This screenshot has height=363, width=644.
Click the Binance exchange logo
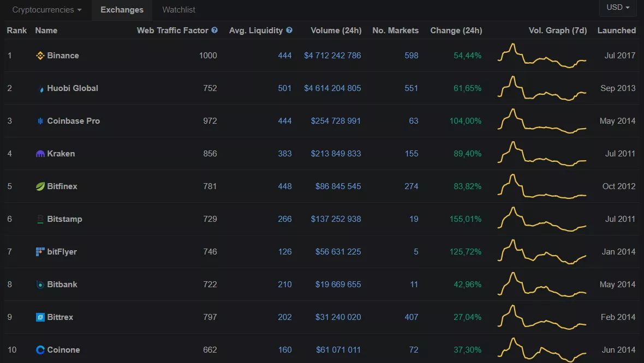tap(40, 55)
